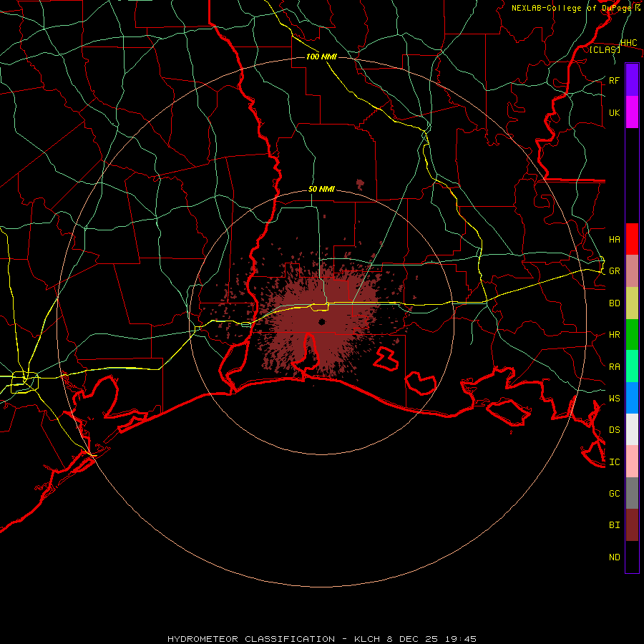Image resolution: width=644 pixels, height=644 pixels.
Task: Click the RF legend label
Action: (x=614, y=80)
